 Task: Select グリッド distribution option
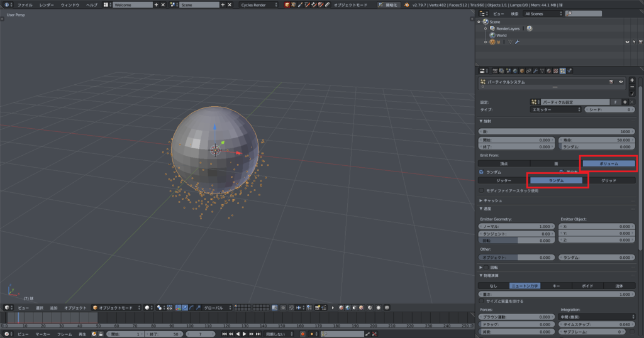[x=609, y=180]
